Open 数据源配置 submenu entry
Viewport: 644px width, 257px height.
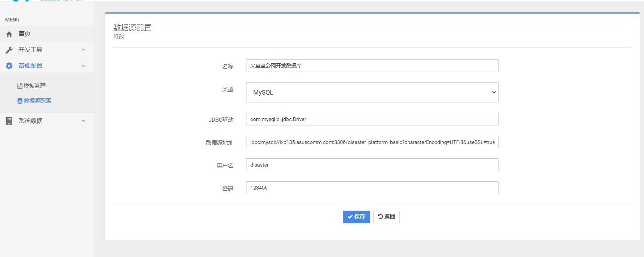[34, 101]
